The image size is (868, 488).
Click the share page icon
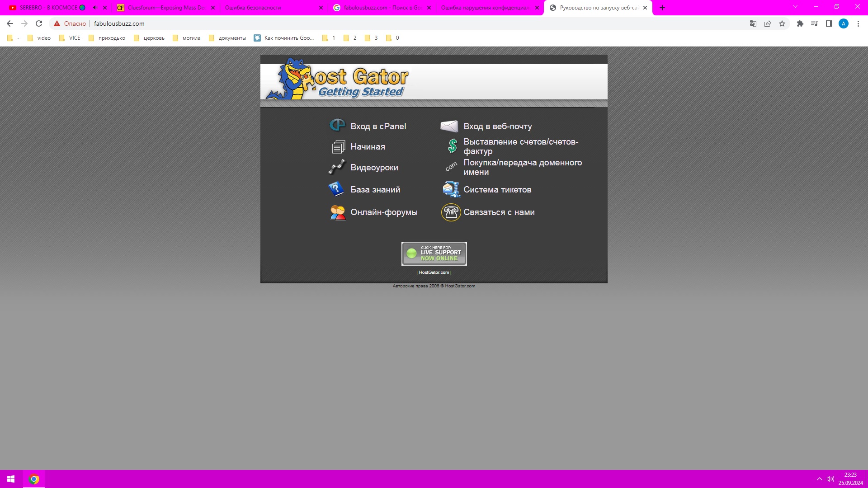(768, 23)
